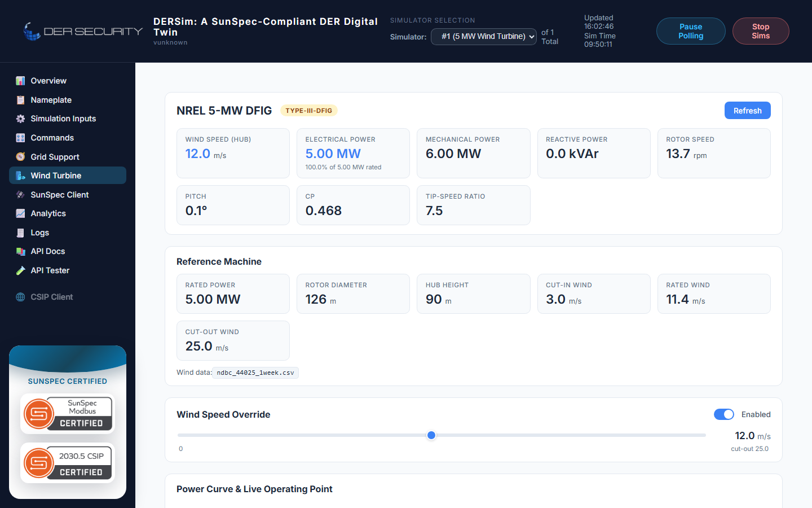812x508 pixels.
Task: Click the Hub Height 90 m value
Action: (x=438, y=299)
